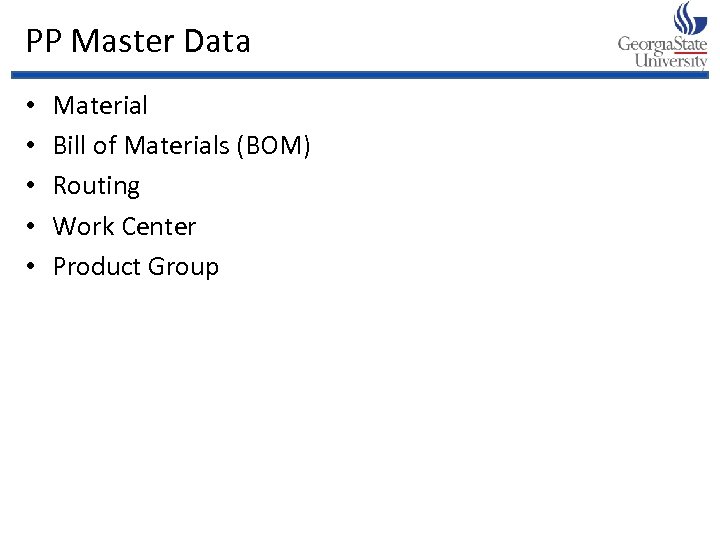
Task: Click the Georgia State University flame logo
Action: click(x=691, y=18)
